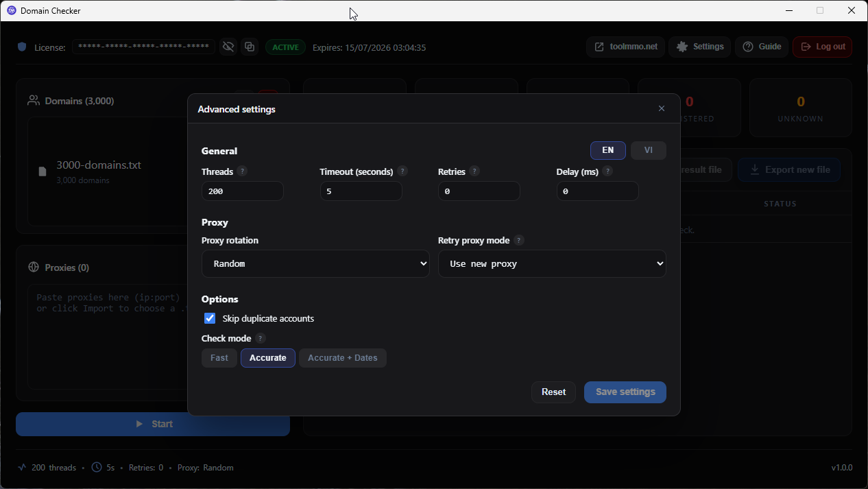
Task: Click the 3000-domains.txt file name
Action: click(99, 165)
